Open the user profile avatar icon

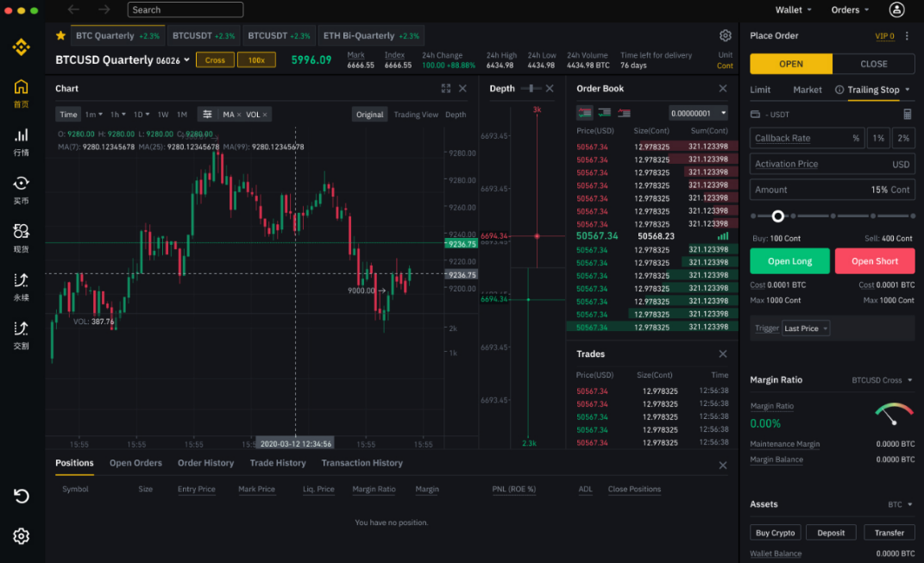tap(896, 9)
